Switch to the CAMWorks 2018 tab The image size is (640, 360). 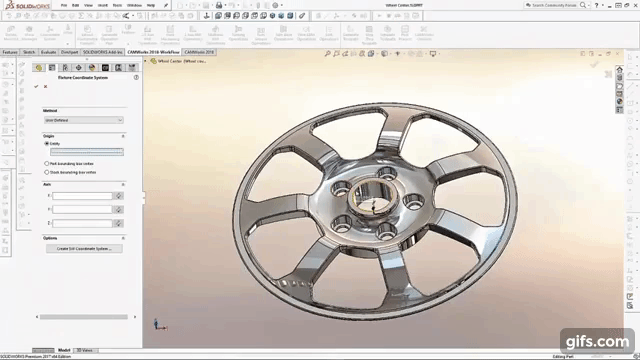tap(199, 52)
